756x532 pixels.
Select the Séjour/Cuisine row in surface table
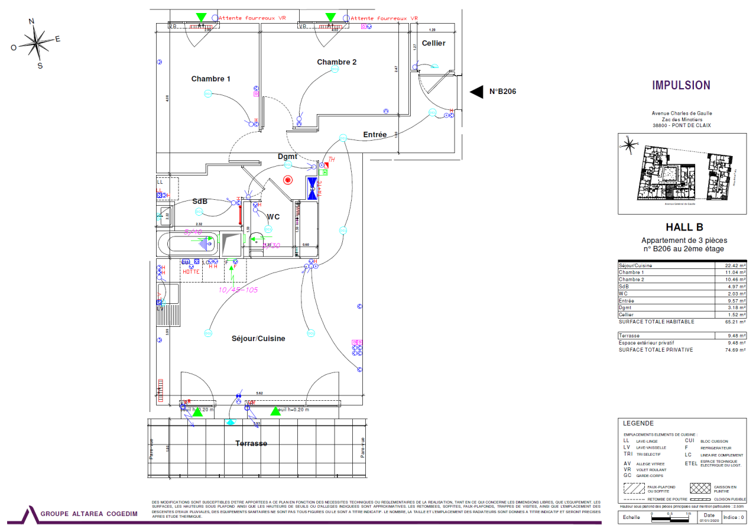coord(682,265)
